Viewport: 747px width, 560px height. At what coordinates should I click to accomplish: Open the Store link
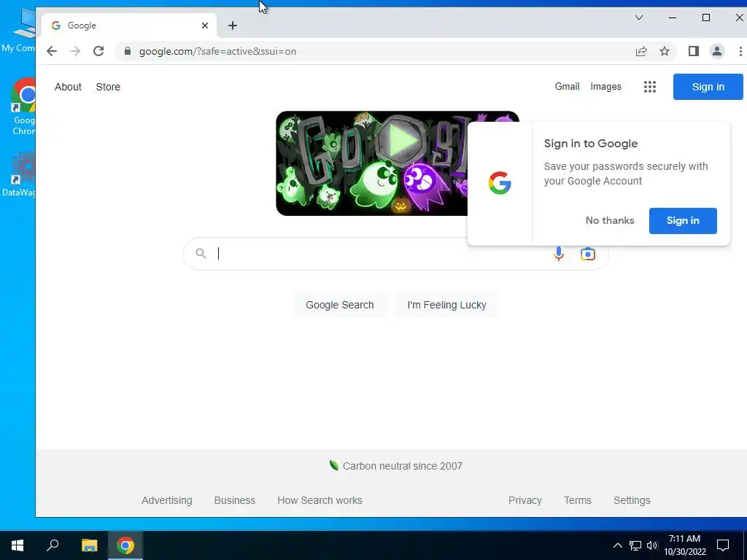[x=108, y=87]
